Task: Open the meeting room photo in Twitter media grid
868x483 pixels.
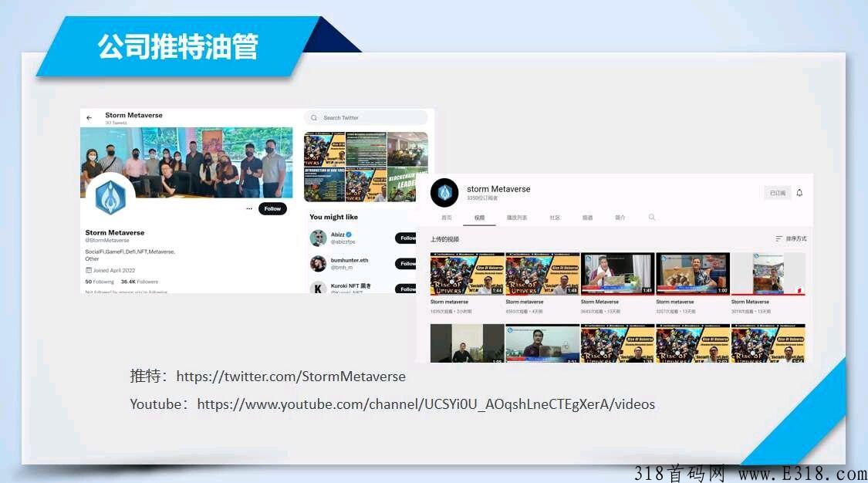Action: point(407,150)
